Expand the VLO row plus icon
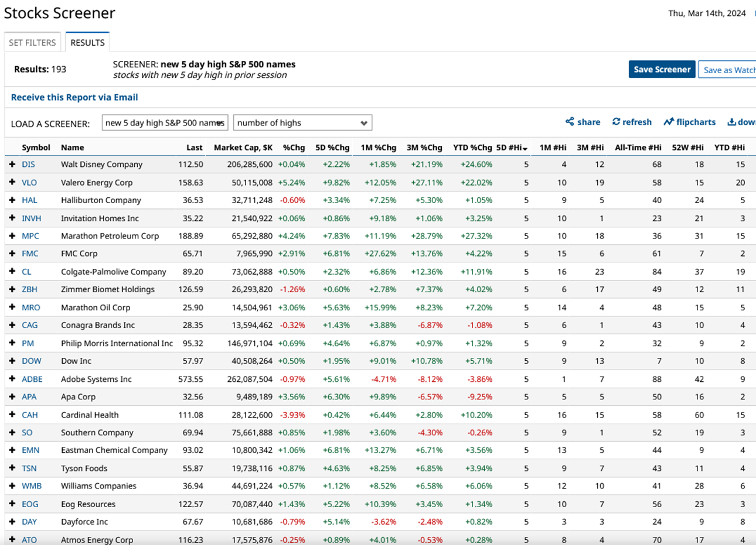The image size is (756, 547). tap(12, 182)
